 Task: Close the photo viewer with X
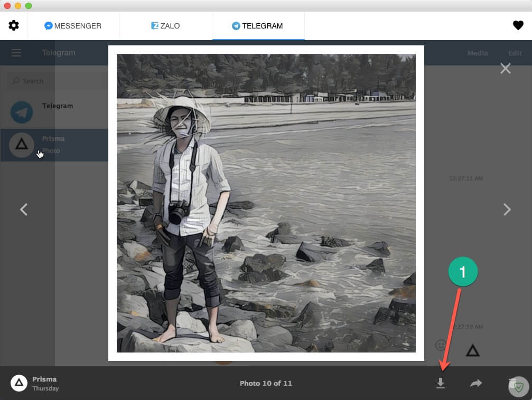(505, 69)
